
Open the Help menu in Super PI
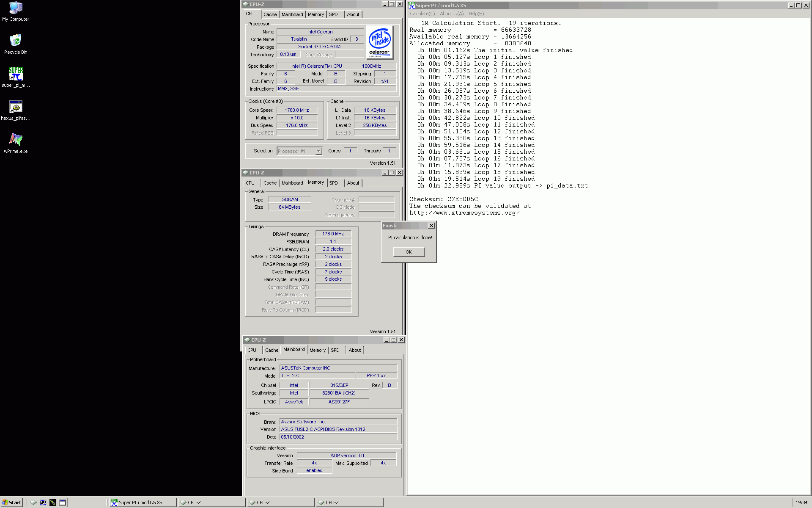pos(476,14)
